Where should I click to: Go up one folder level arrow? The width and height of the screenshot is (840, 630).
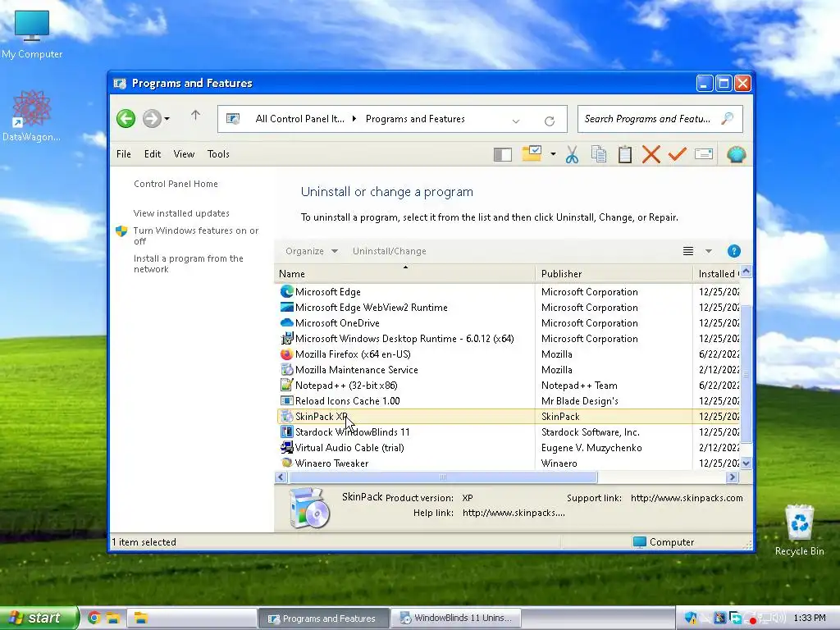click(x=195, y=115)
